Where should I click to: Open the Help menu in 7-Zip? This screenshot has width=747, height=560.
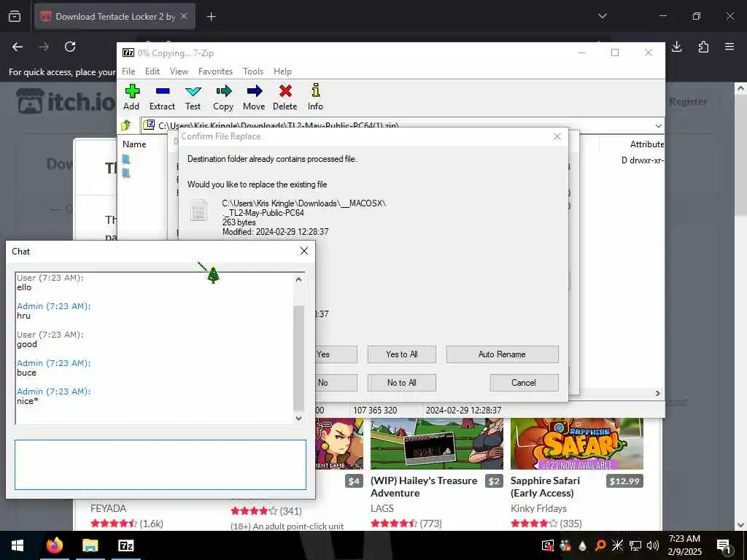coord(282,71)
